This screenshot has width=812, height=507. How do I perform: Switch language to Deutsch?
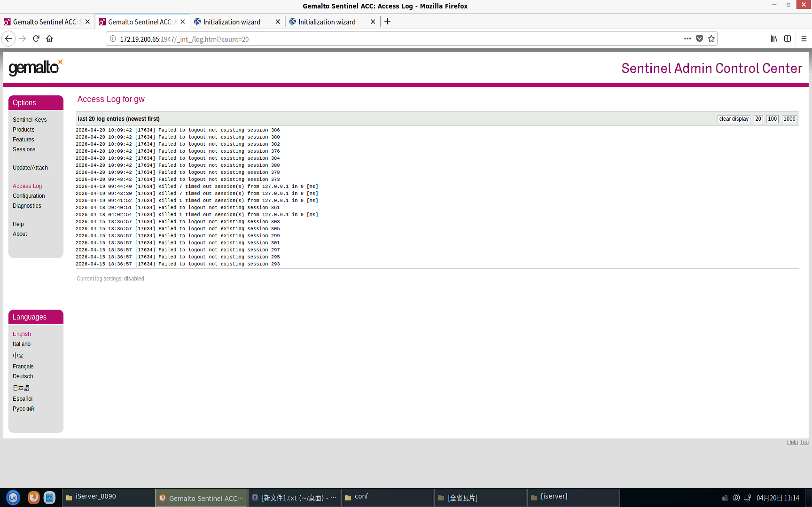pos(23,376)
